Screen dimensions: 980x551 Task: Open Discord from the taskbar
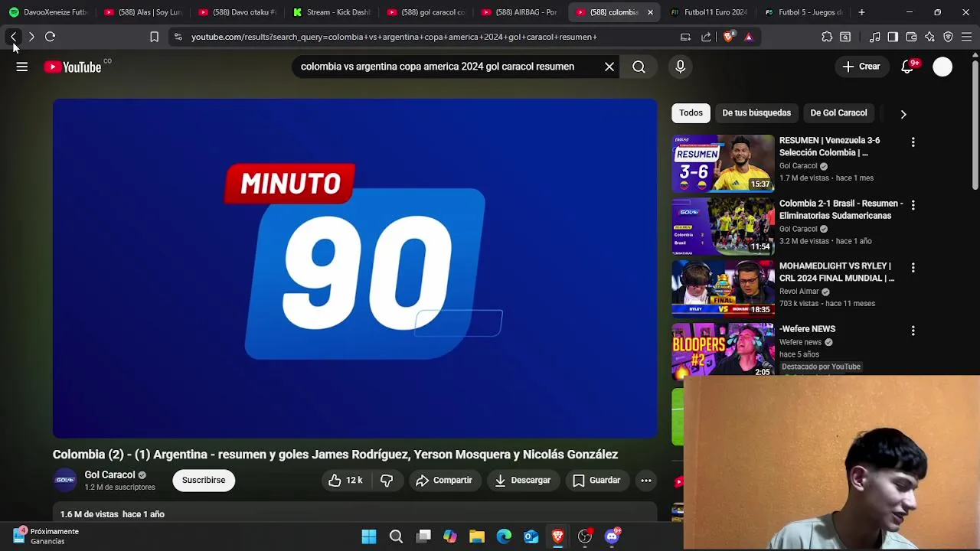tap(612, 536)
